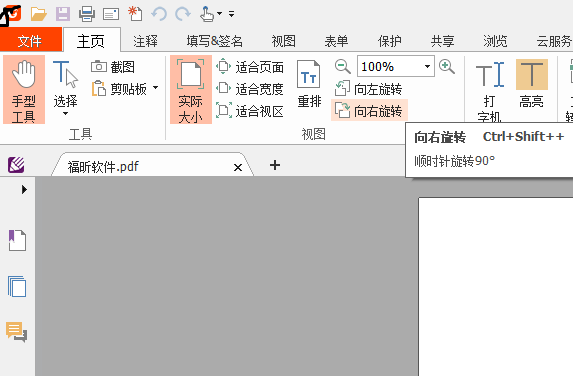Click the 100% zoom input field
This screenshot has height=376, width=573.
click(x=389, y=67)
